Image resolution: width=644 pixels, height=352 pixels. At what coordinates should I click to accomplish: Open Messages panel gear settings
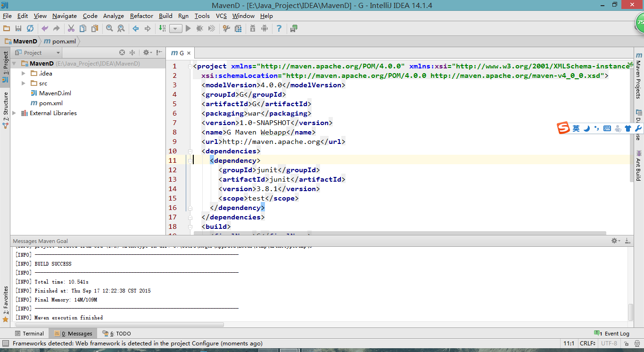[x=616, y=241]
